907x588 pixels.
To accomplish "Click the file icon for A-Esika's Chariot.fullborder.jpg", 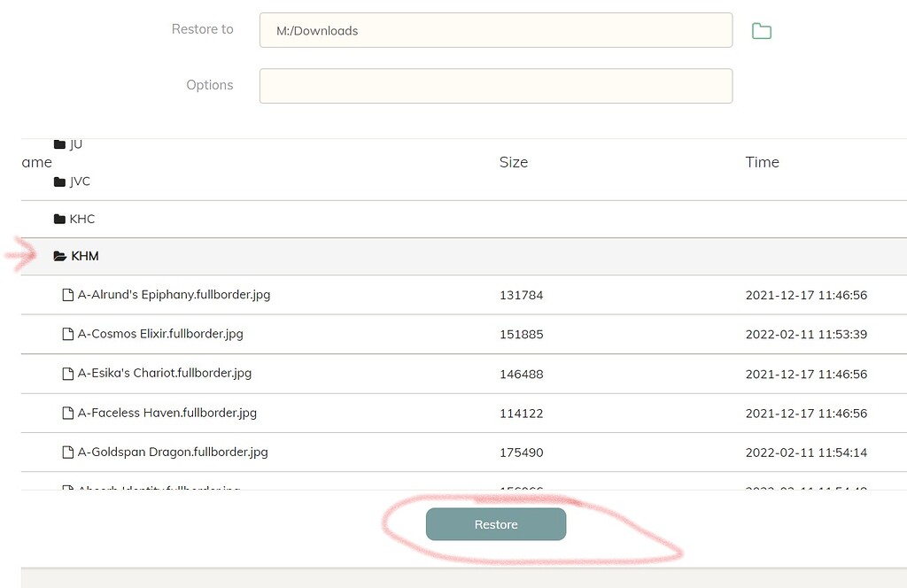I will pos(68,373).
